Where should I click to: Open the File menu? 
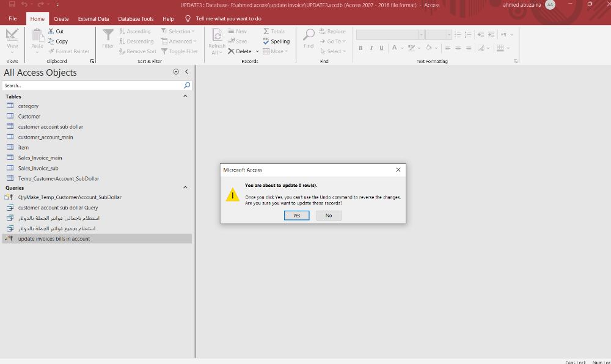[12, 19]
